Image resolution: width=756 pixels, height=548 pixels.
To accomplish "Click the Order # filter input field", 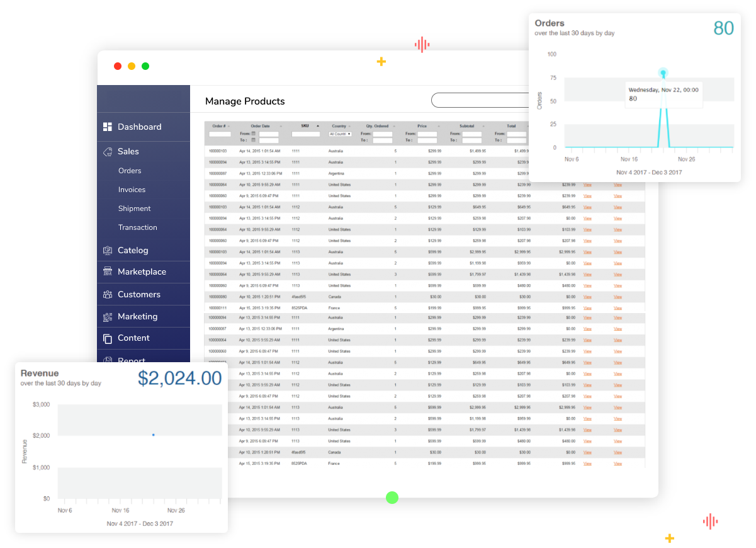I will (x=220, y=134).
